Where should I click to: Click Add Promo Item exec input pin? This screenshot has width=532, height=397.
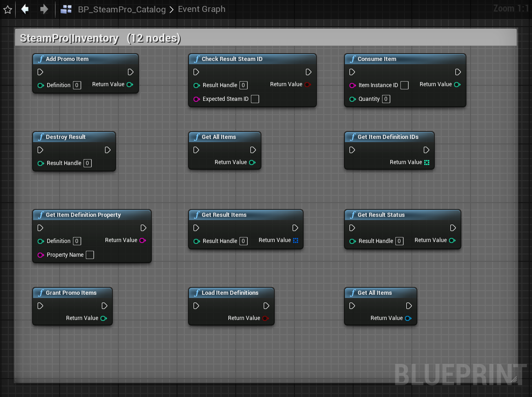click(x=40, y=72)
